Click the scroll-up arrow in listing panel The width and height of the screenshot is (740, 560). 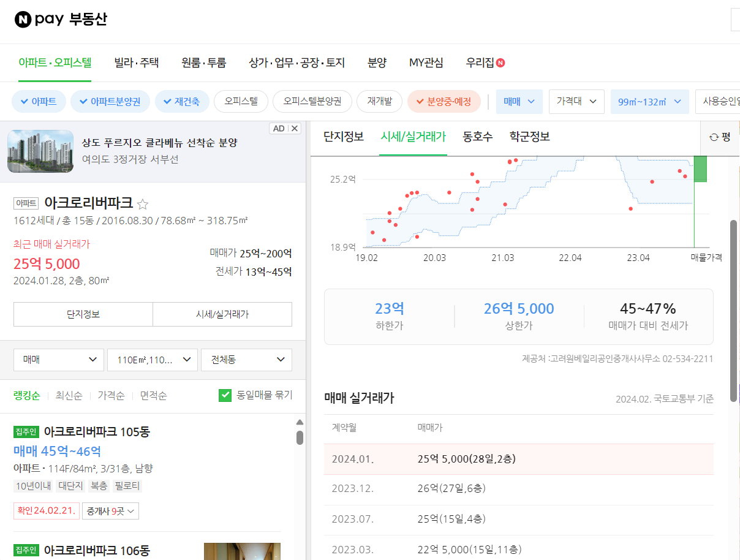tap(300, 422)
